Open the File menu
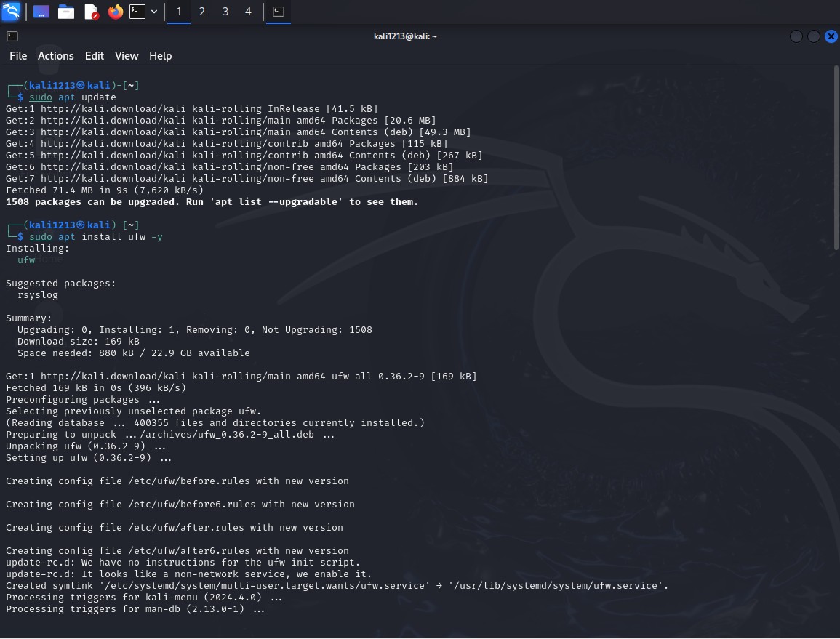This screenshot has height=639, width=840. (x=18, y=56)
